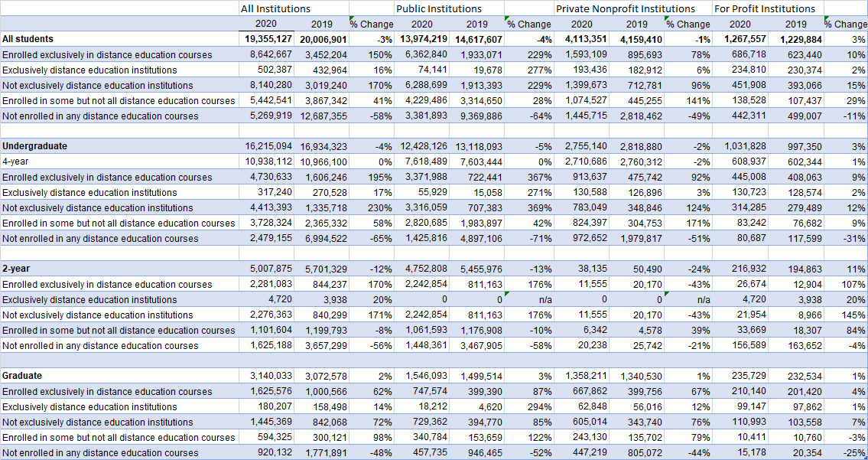Select the 2,755,140 cell

click(x=581, y=146)
